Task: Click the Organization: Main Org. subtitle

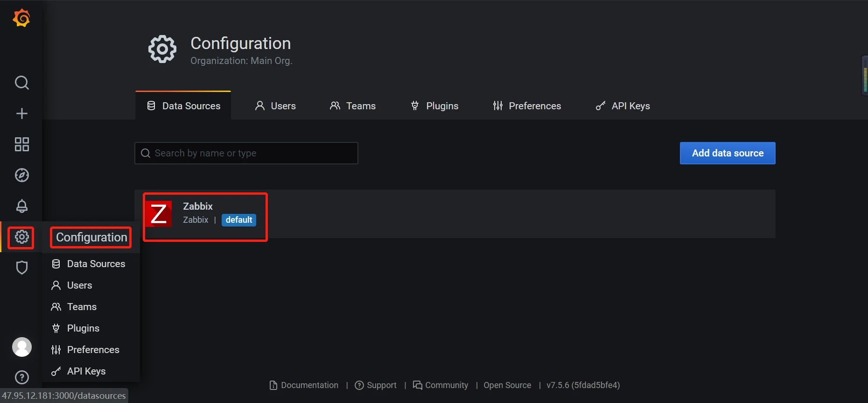Action: [241, 61]
